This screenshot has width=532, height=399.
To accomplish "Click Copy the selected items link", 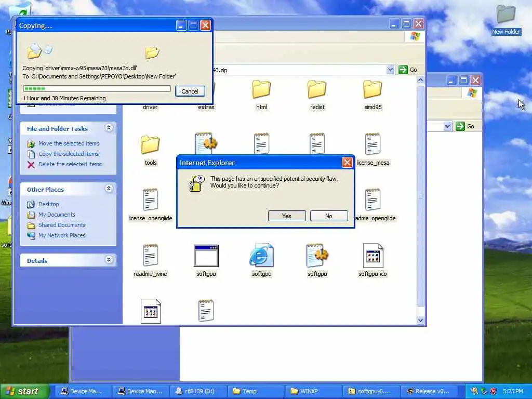I will pyautogui.click(x=68, y=154).
